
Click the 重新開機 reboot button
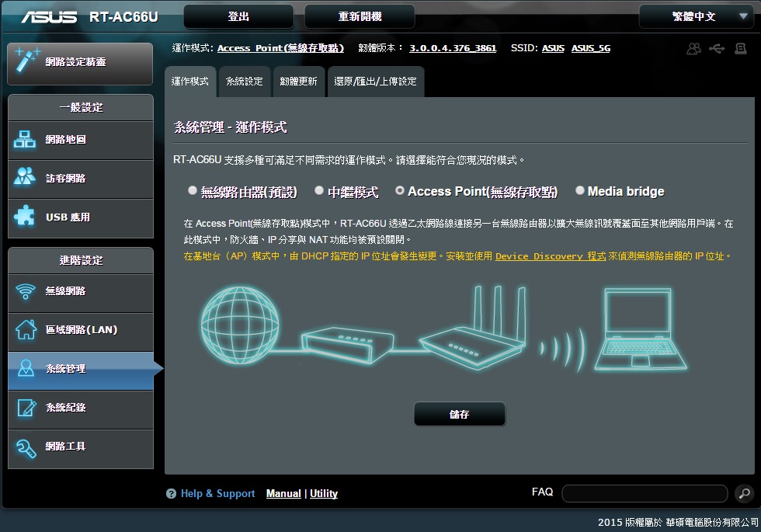tap(360, 16)
